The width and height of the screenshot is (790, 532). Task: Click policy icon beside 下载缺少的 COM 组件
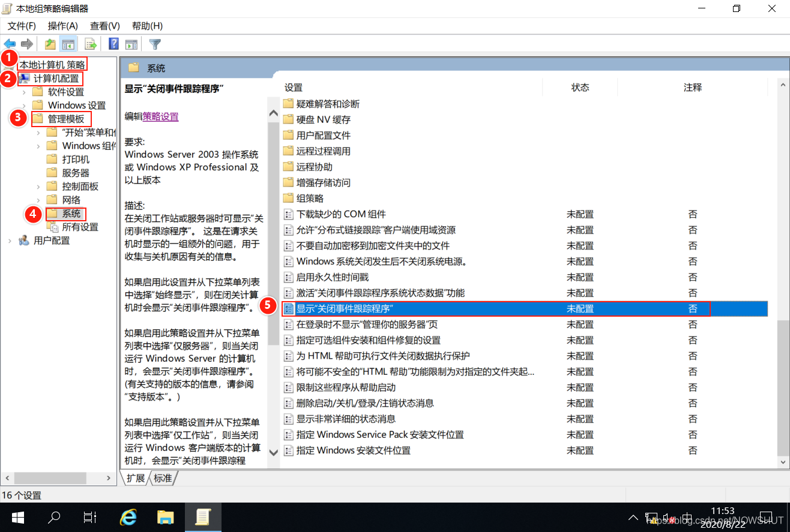(x=288, y=214)
